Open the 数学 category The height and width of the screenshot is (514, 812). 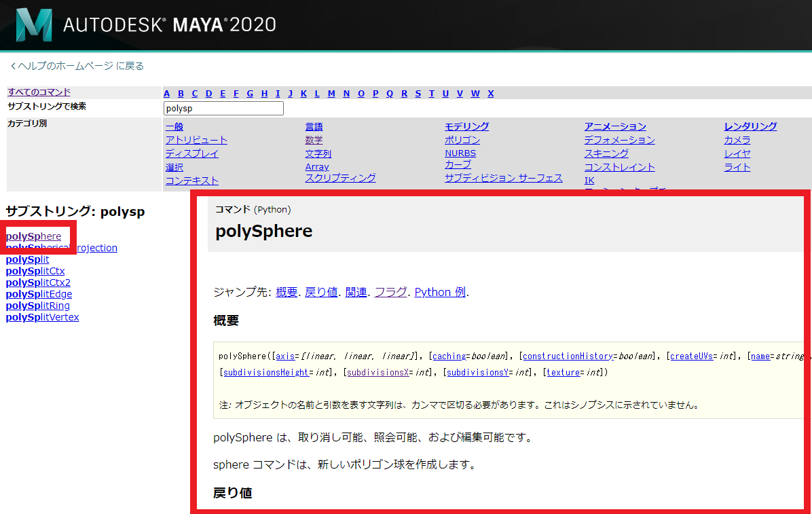pyautogui.click(x=314, y=140)
